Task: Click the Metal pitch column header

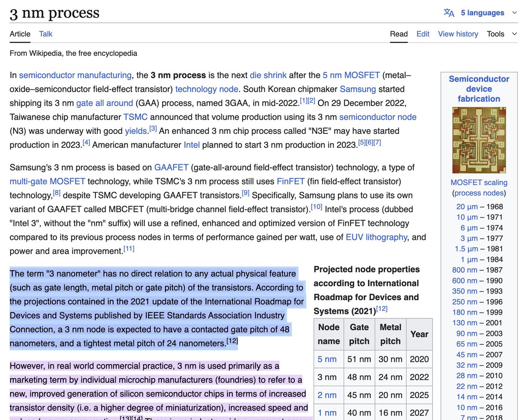Action: 390,334
